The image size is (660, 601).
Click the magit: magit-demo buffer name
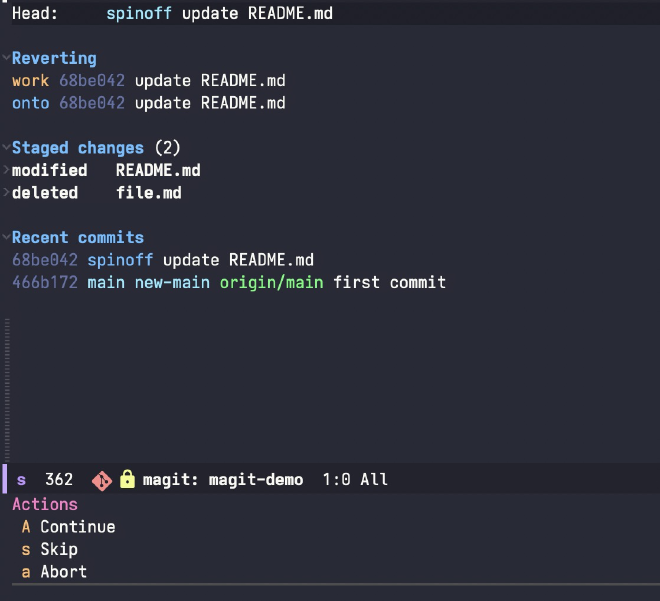(x=224, y=480)
